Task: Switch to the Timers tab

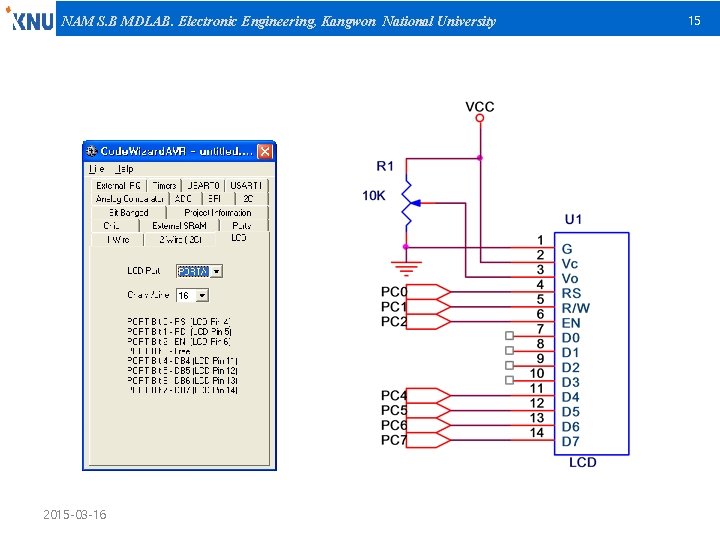Action: 164,186
